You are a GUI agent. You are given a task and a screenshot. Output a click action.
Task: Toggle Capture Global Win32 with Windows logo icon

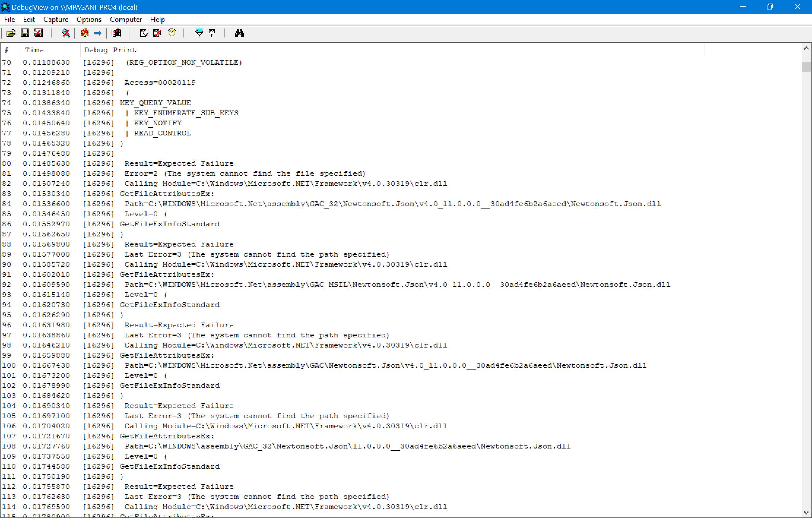coord(116,33)
